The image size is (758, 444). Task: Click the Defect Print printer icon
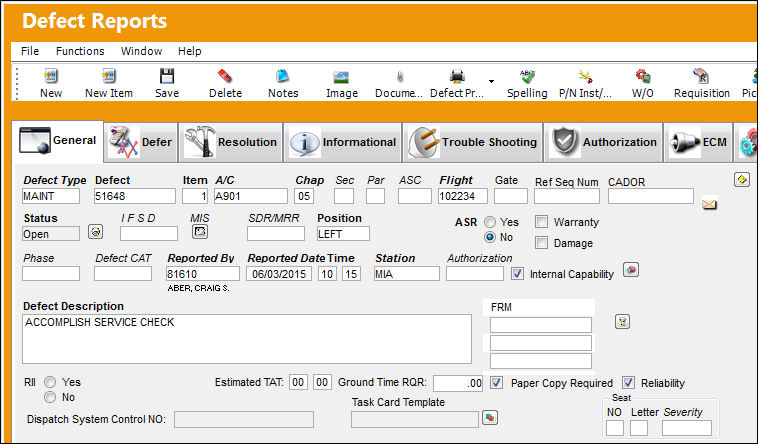coord(457,76)
